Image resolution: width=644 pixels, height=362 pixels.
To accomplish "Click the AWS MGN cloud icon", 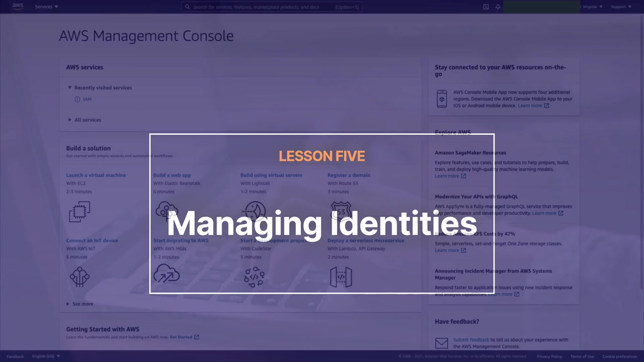I will pos(167,274).
